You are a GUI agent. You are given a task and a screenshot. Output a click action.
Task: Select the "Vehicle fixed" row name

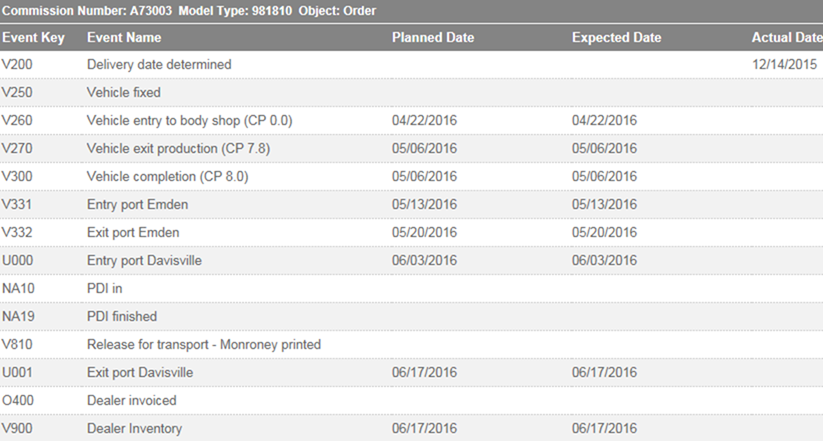point(124,93)
